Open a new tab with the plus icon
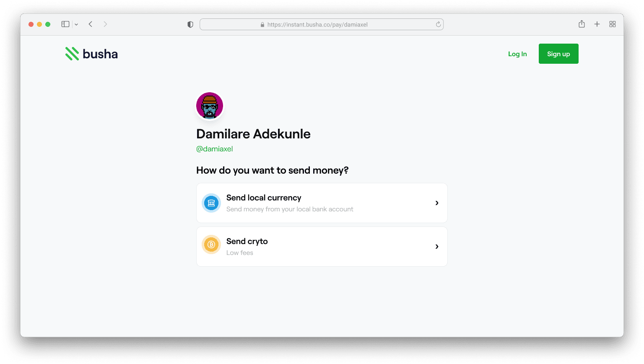 [x=597, y=24]
